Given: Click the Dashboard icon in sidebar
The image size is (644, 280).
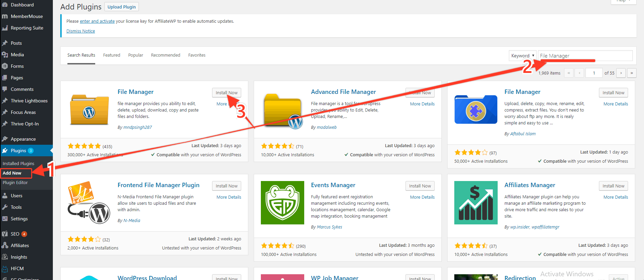Looking at the screenshot, I should [x=5, y=5].
